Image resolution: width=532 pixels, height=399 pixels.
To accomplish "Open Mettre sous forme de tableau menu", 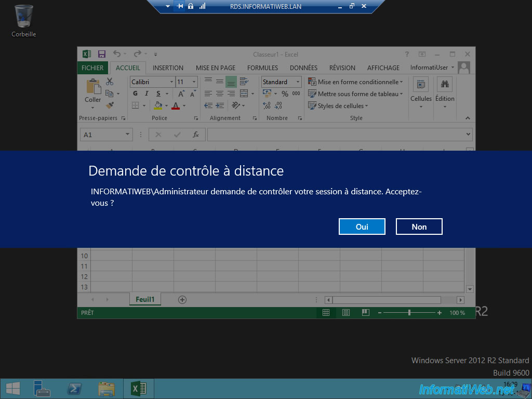I will coord(355,94).
